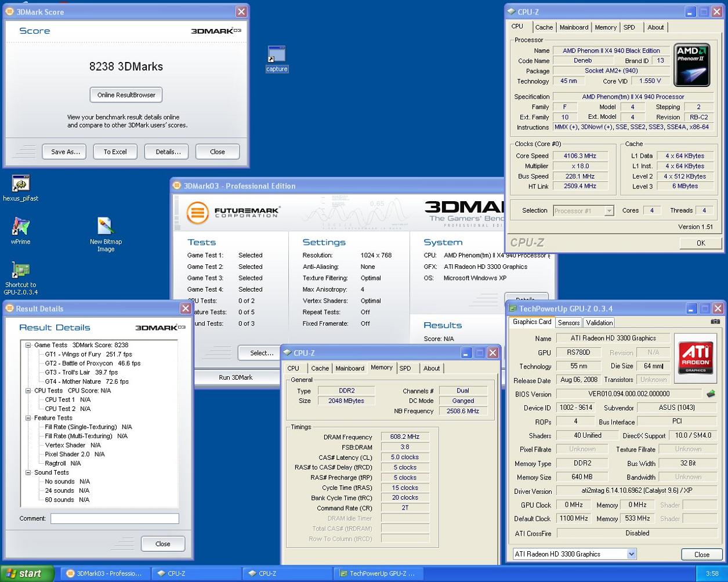Screen dimensions: 728x582
Task: Collapse the Sound Tests tree node
Action: 28,472
